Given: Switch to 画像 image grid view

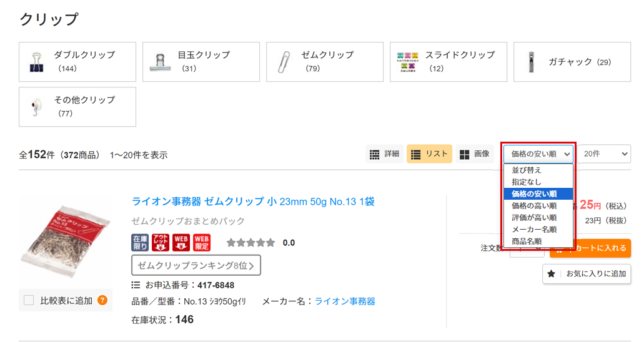Looking at the screenshot, I should pyautogui.click(x=474, y=154).
